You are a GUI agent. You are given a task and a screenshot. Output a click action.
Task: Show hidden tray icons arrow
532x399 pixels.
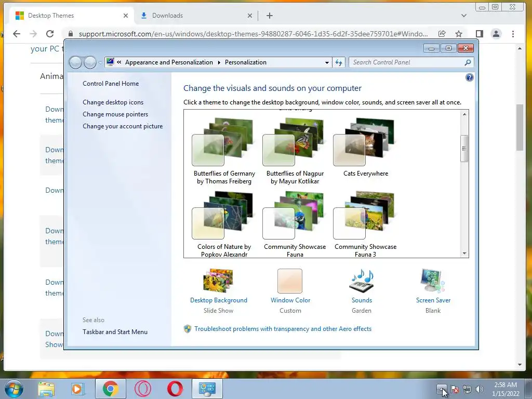[442, 389]
